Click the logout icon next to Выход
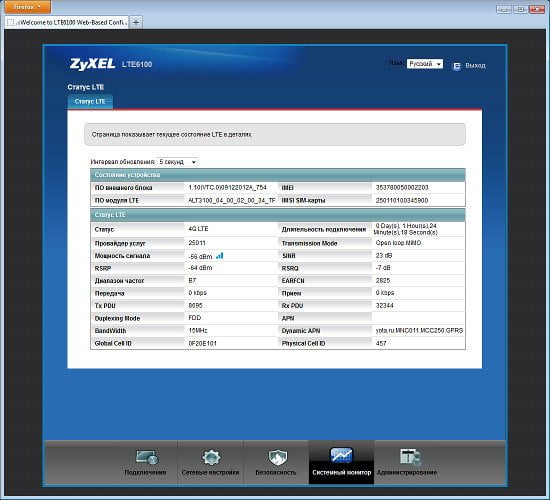550x500 pixels. coord(456,66)
